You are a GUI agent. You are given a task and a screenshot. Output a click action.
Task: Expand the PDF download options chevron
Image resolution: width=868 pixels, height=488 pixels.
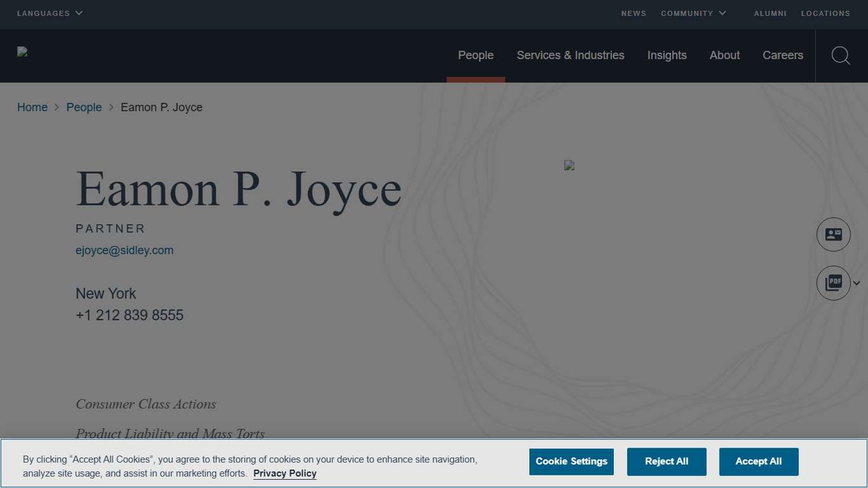click(x=857, y=283)
